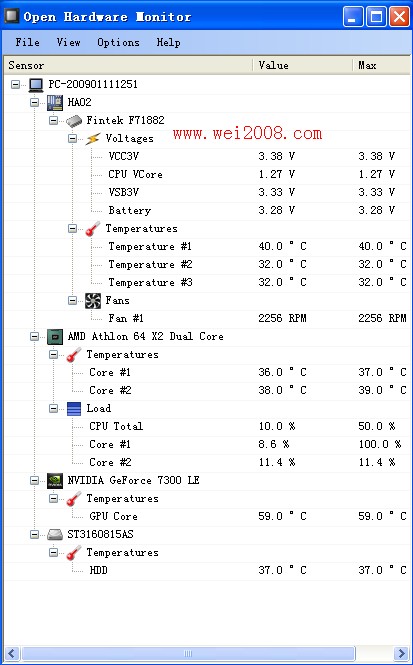Viewport: 413px width, 665px height.
Task: Select the CPU Total load row
Action: [x=206, y=427]
